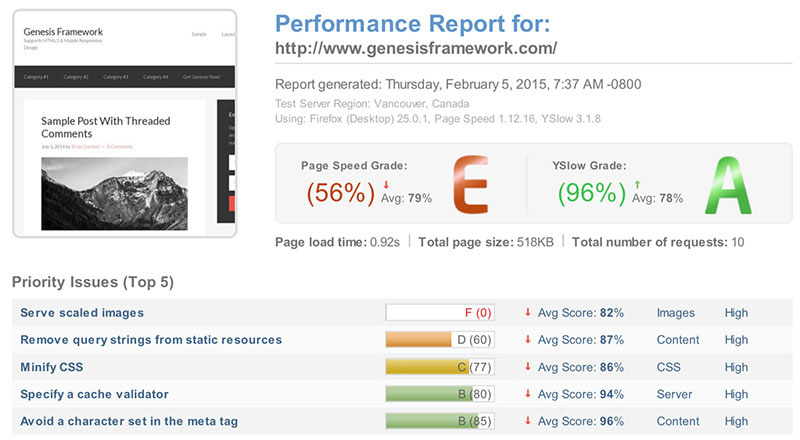Open Avoid a character set in meta tag
Image resolution: width=800 pixels, height=440 pixels.
pyautogui.click(x=129, y=421)
